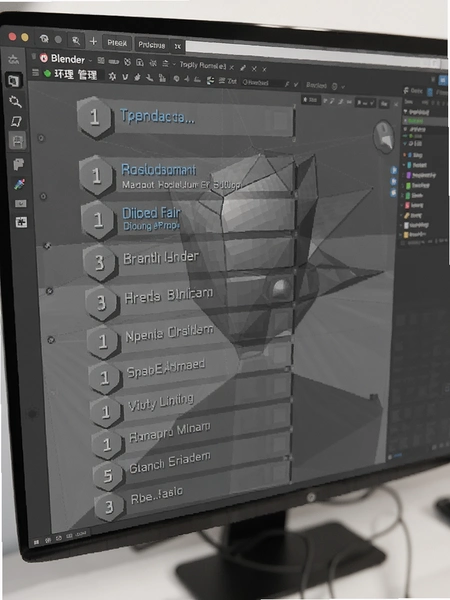Click the top blue viewport side icon
This screenshot has height=600, width=450.
[x=393, y=170]
